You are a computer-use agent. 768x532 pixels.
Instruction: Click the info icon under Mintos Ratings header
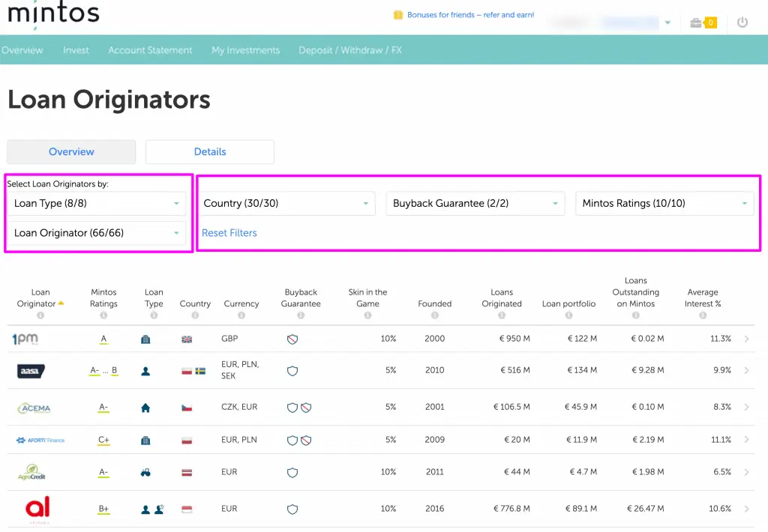(x=103, y=314)
